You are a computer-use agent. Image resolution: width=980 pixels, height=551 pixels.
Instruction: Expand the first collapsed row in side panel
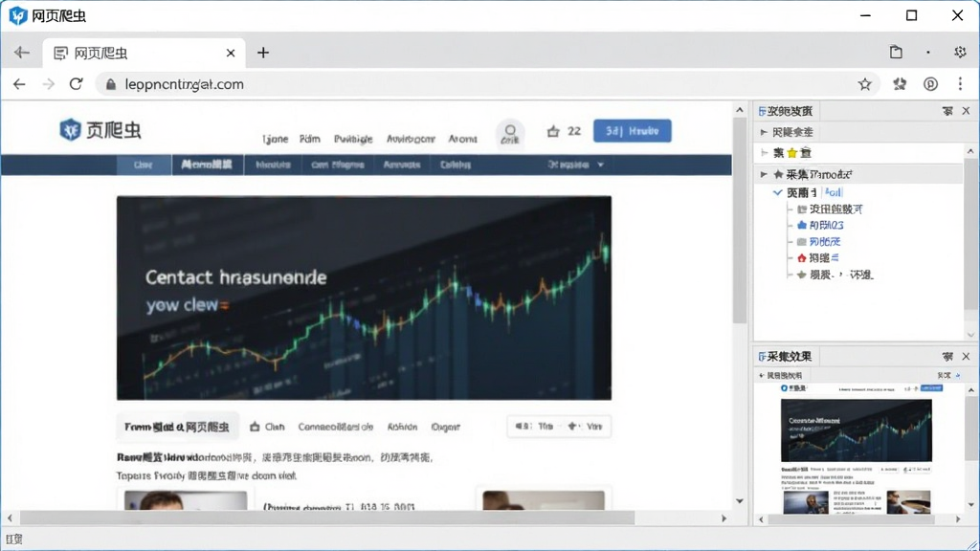click(x=763, y=132)
